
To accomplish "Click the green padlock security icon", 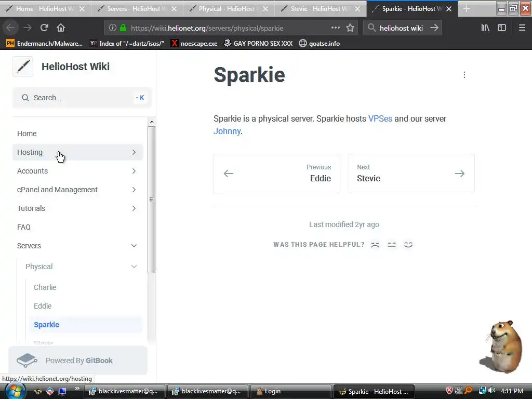I will [x=123, y=28].
